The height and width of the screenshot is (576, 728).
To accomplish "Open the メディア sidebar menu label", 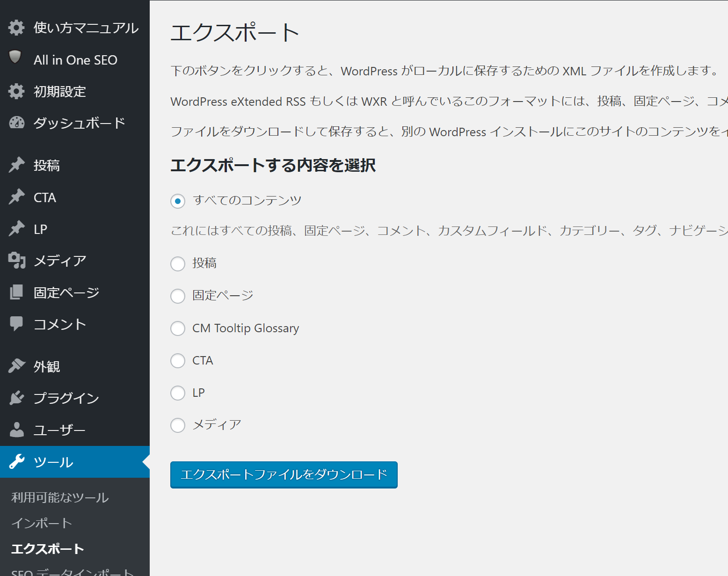I will (x=60, y=261).
